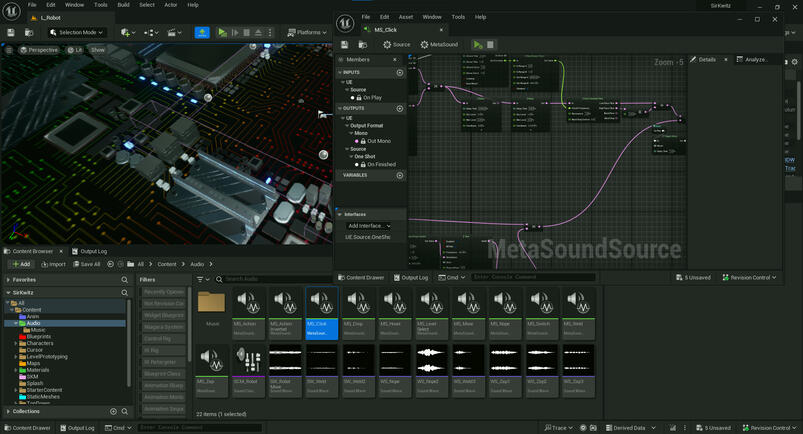Viewport: 803px width, 434px height.
Task: Switch to the Analyze tab
Action: click(x=752, y=60)
